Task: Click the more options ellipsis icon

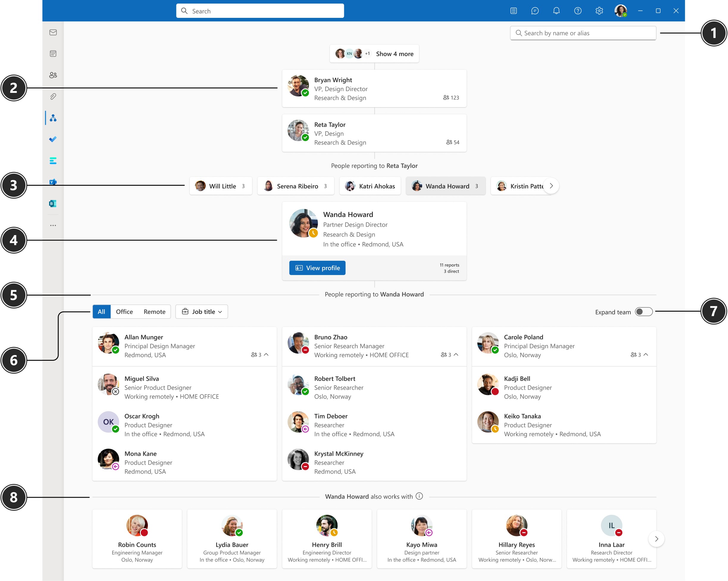Action: point(53,225)
